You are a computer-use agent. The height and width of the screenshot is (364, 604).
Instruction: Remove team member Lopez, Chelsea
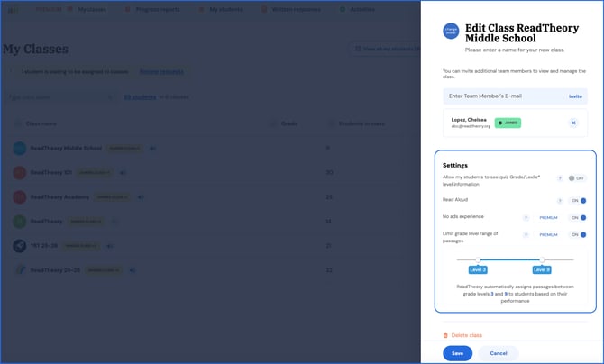point(573,123)
